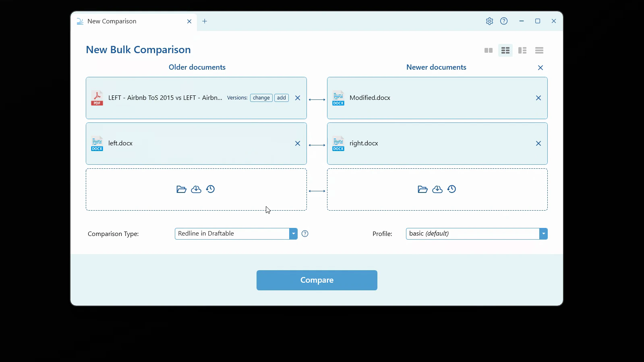Clear all newer documents with header X
Viewport: 644px width, 362px height.
(540, 68)
